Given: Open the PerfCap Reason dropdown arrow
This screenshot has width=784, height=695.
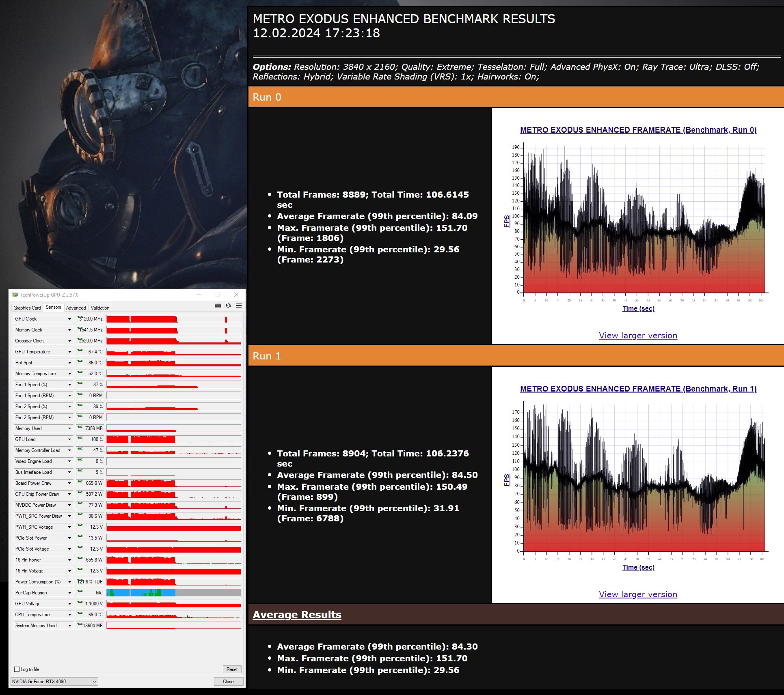Looking at the screenshot, I should 69,593.
